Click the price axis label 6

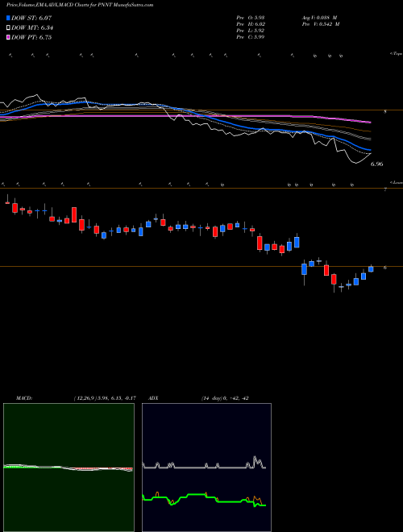click(x=385, y=268)
